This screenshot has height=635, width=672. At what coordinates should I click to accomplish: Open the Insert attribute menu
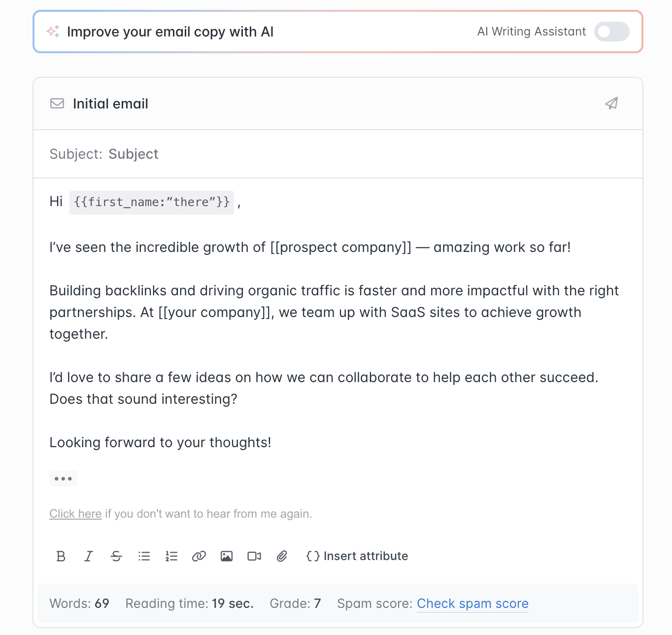pos(357,556)
